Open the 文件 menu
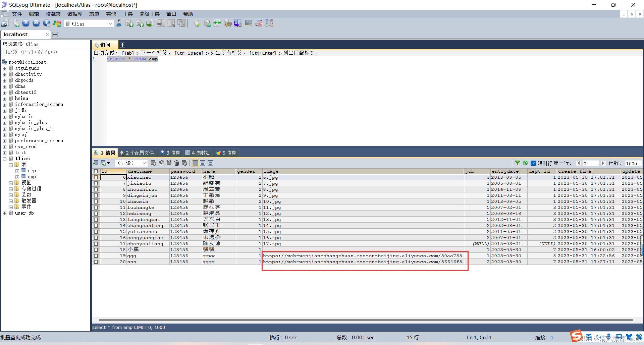 (x=17, y=14)
